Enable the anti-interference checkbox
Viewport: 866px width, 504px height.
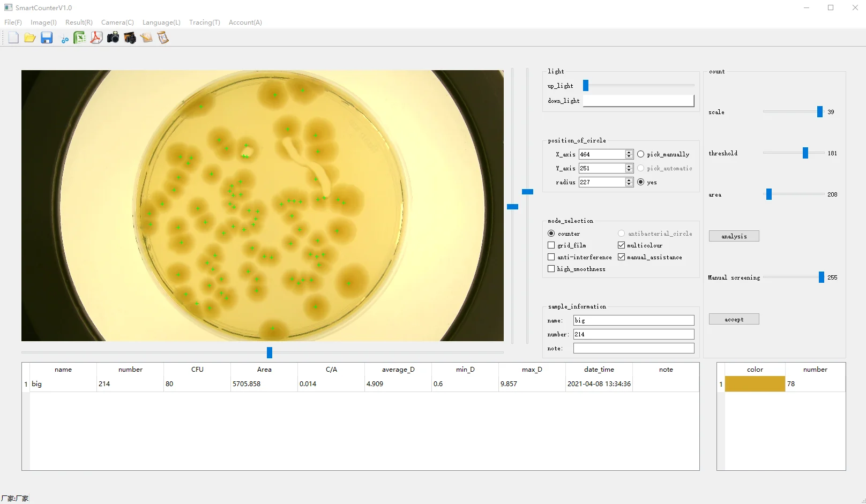[x=551, y=257]
